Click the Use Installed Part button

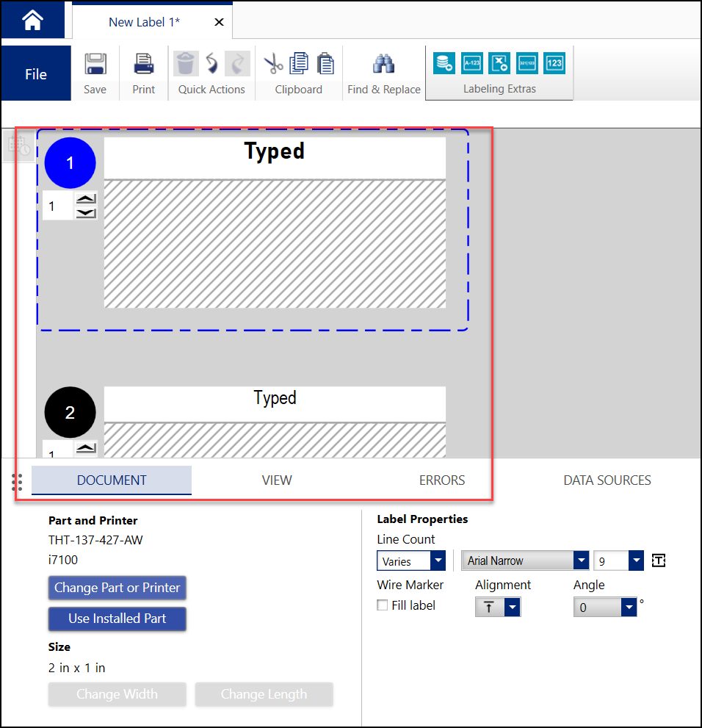117,619
